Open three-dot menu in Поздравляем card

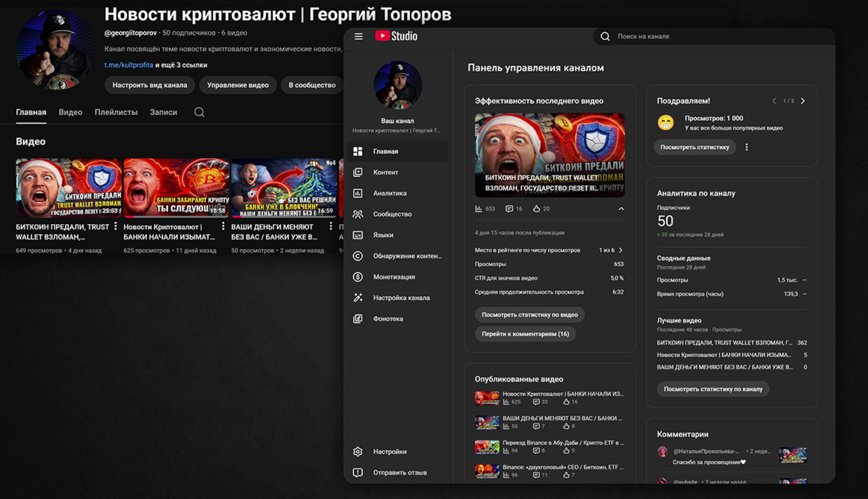(746, 147)
